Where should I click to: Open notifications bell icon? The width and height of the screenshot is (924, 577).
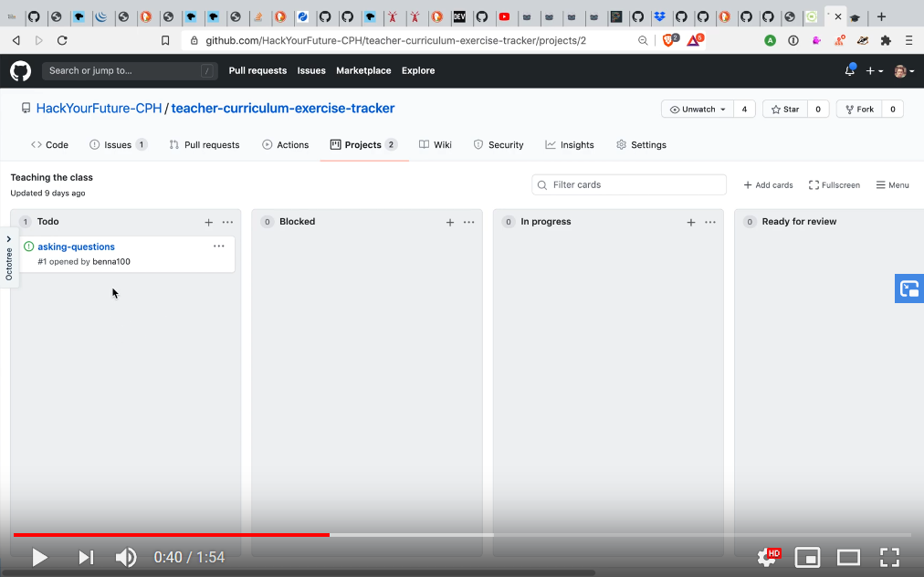(849, 70)
